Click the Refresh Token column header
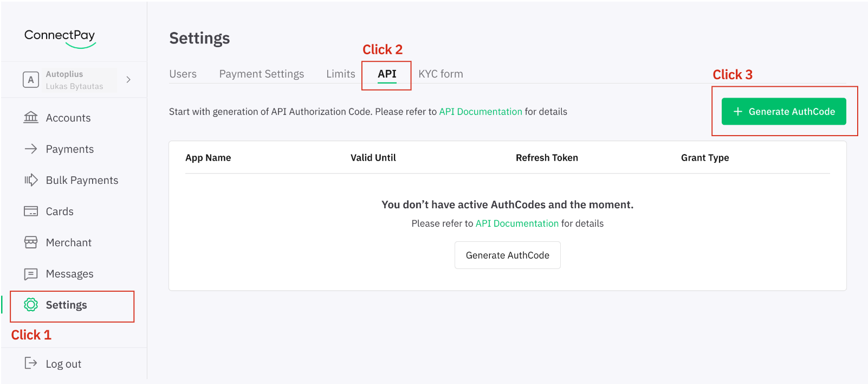This screenshot has width=868, height=384. [547, 157]
